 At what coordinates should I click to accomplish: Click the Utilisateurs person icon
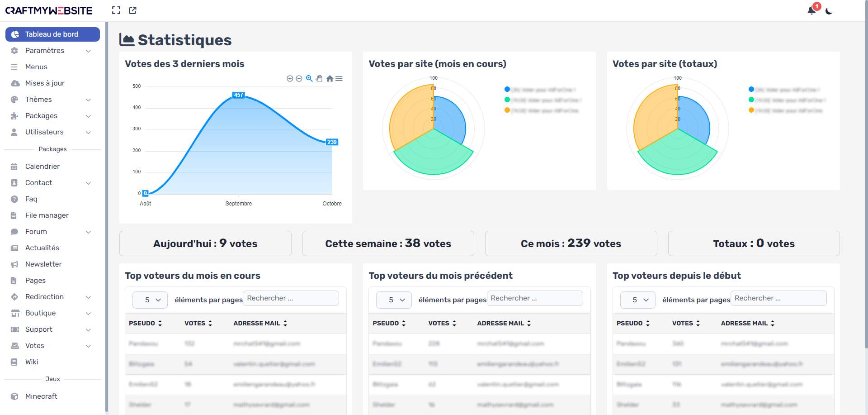click(14, 132)
